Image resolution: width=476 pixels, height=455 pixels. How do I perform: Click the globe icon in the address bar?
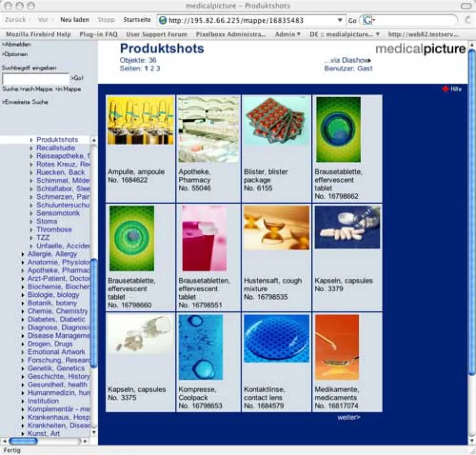pyautogui.click(x=163, y=20)
